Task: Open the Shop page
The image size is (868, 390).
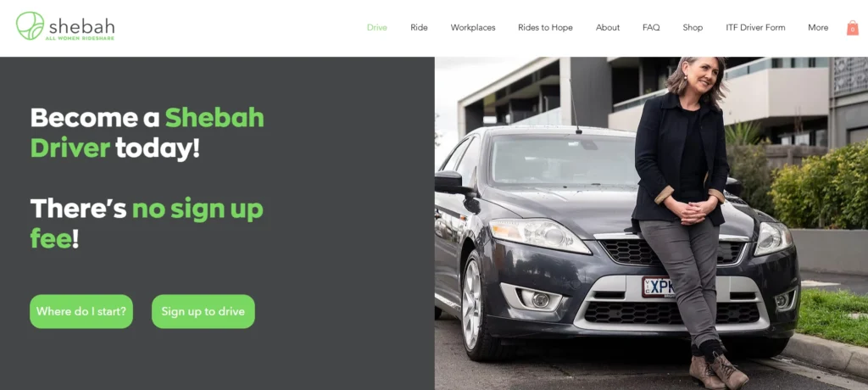Action: click(693, 28)
